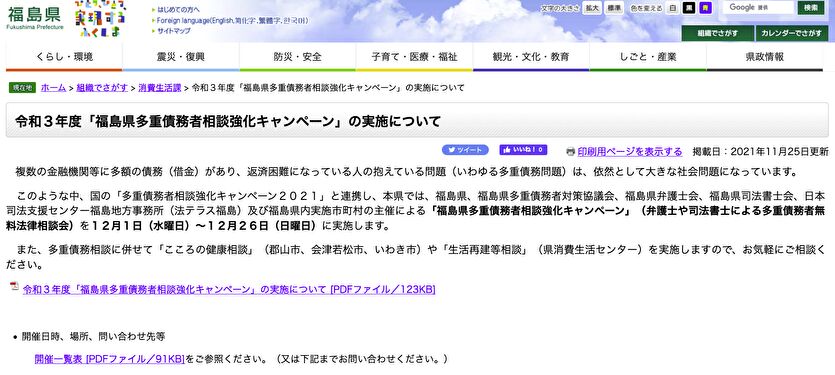Image resolution: width=835 pixels, height=375 pixels.
Task: Click the 組織でさがす green button
Action: [717, 33]
